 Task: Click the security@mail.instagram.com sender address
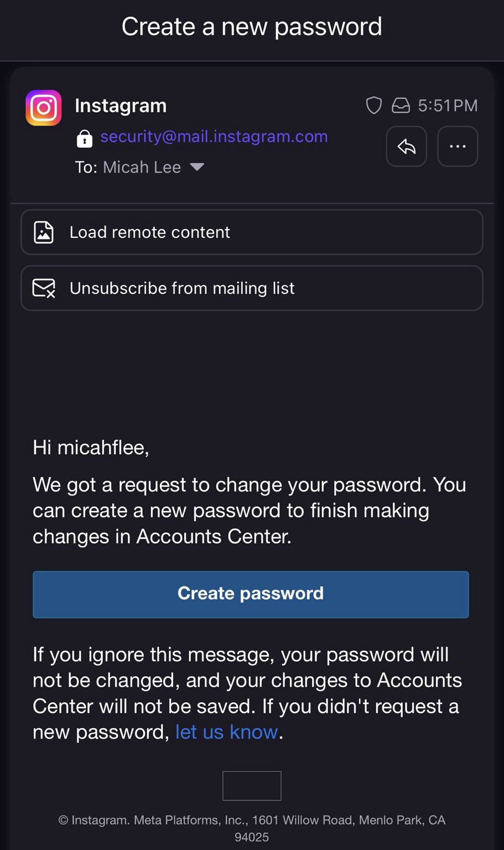click(214, 137)
